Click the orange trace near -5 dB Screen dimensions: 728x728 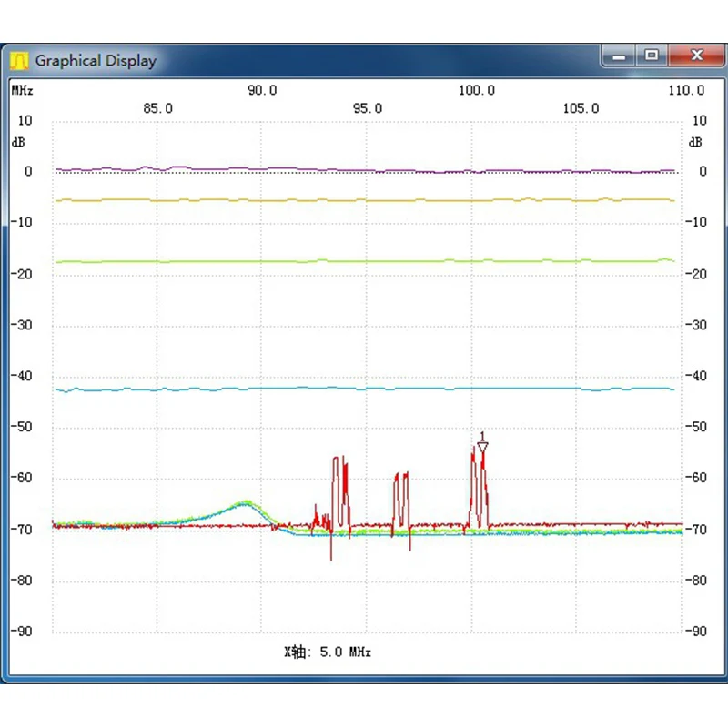click(365, 200)
